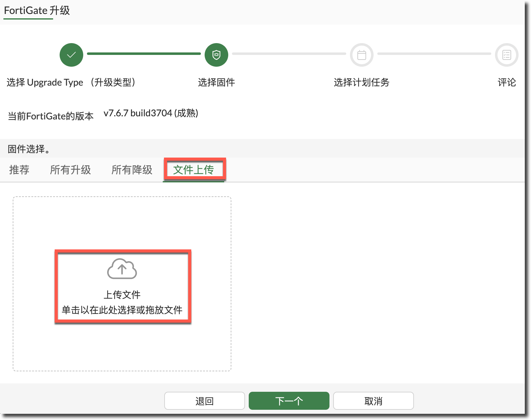Click the 选择计划任务 step label
531x420 pixels.
pyautogui.click(x=362, y=82)
